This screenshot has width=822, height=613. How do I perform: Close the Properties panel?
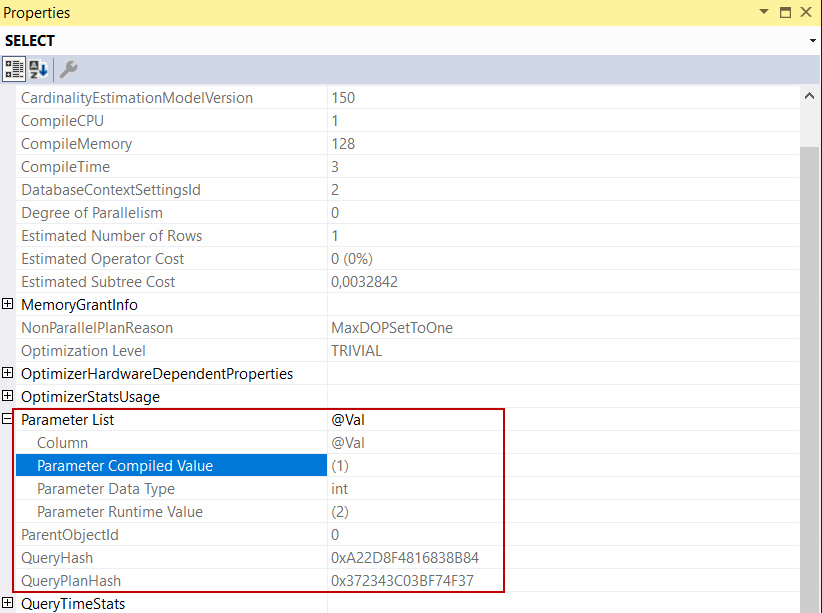pos(806,12)
